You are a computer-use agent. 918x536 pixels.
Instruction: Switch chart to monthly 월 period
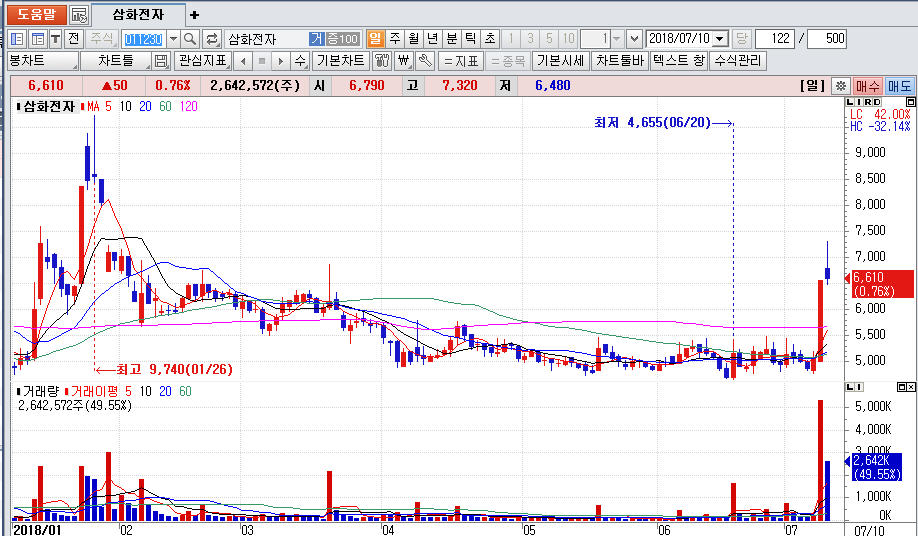(x=413, y=39)
